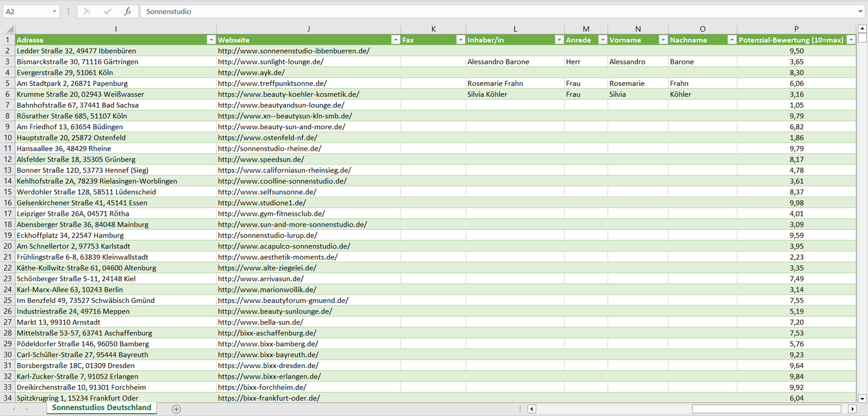Select column J header

(x=308, y=29)
